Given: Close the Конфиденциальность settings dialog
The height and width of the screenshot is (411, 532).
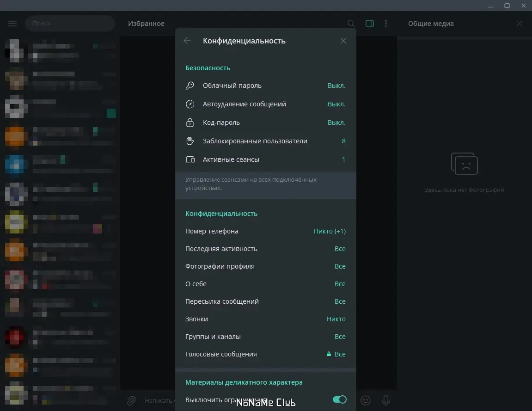Looking at the screenshot, I should (x=343, y=41).
